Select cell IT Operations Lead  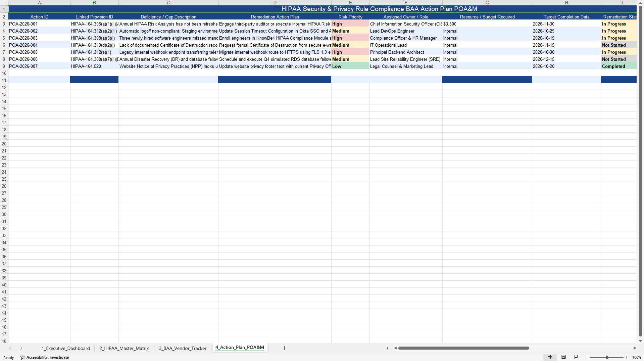click(406, 45)
